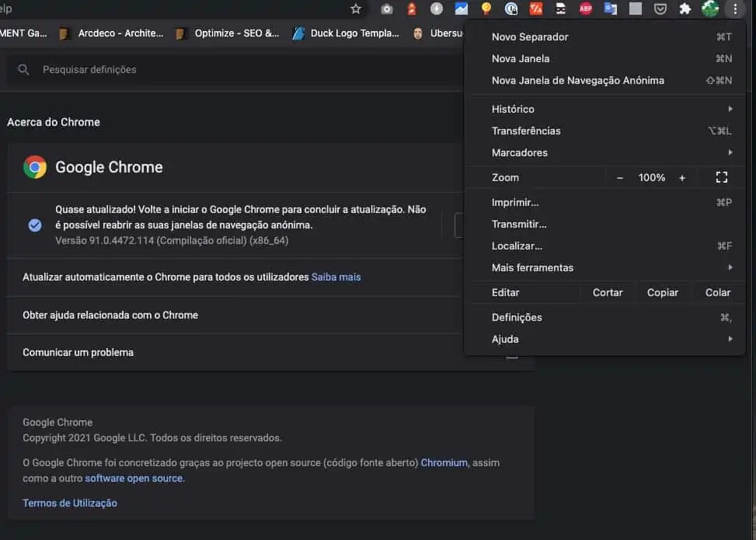Screen dimensions: 756x540
Task: Open the Arcdeco - Archite... bookmark
Action: click(x=120, y=33)
